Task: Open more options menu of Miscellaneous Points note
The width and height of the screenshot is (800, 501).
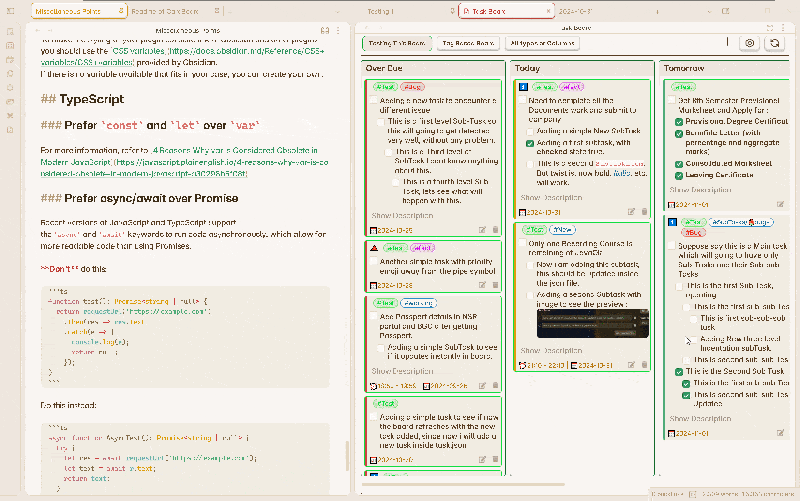Action: click(338, 31)
